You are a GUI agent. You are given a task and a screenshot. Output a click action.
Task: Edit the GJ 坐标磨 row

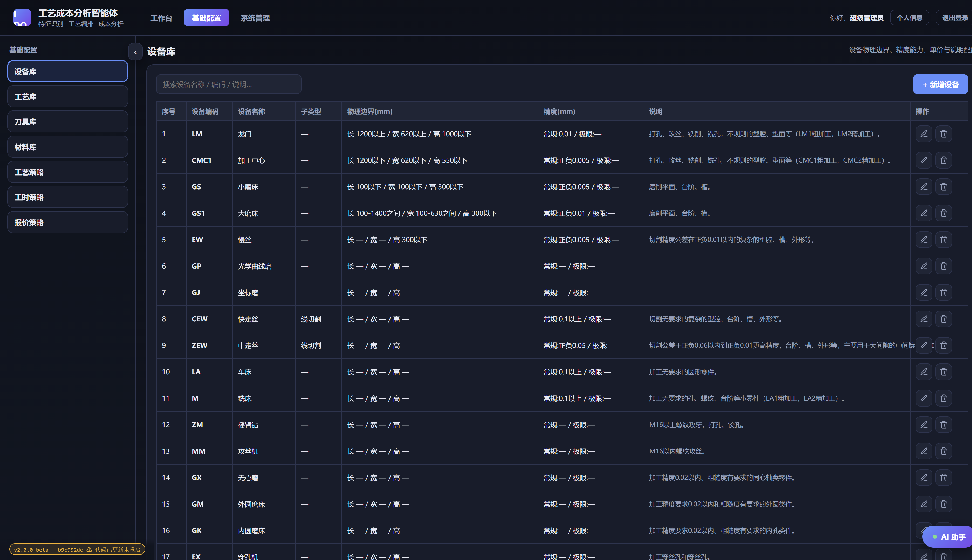tap(923, 292)
